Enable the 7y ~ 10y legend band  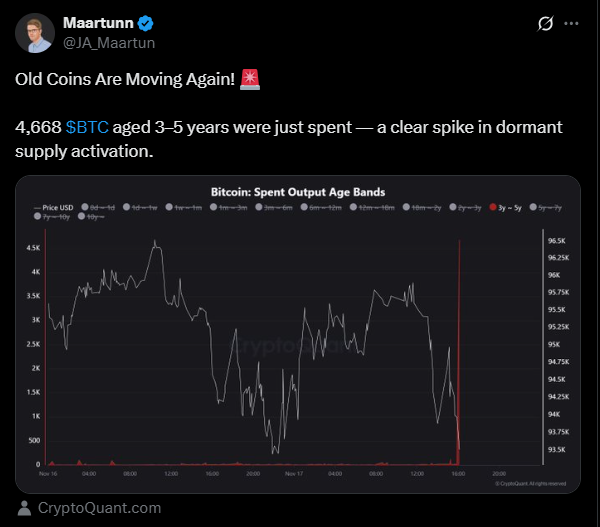click(57, 216)
